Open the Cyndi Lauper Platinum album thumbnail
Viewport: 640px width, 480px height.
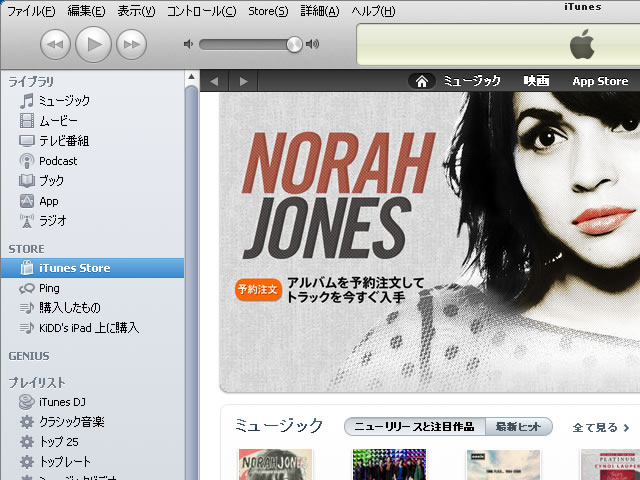pyautogui.click(x=610, y=464)
